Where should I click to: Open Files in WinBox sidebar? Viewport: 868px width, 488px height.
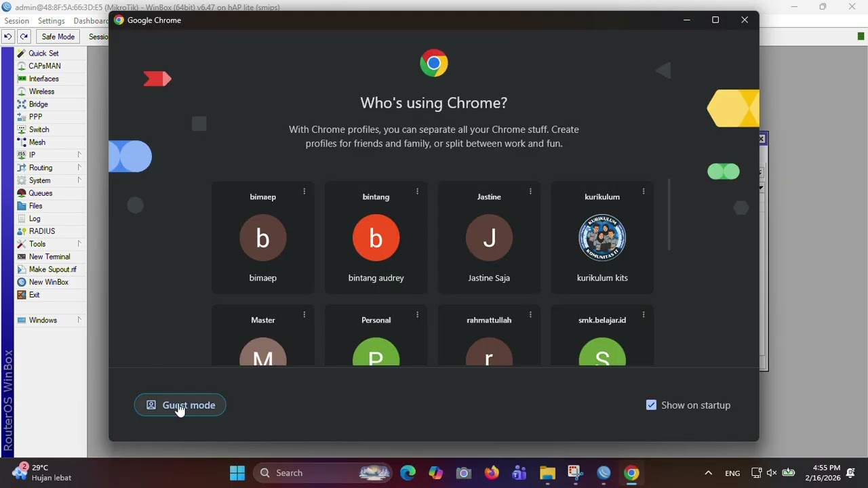click(x=35, y=206)
